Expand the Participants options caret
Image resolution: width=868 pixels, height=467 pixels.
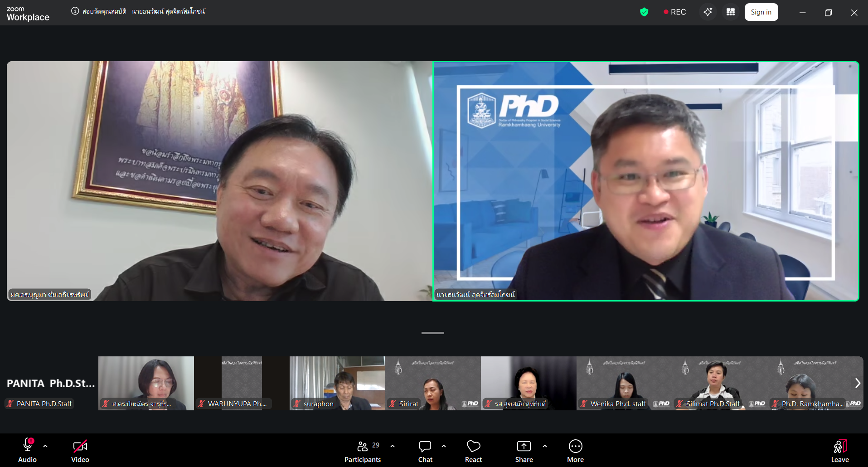click(393, 446)
